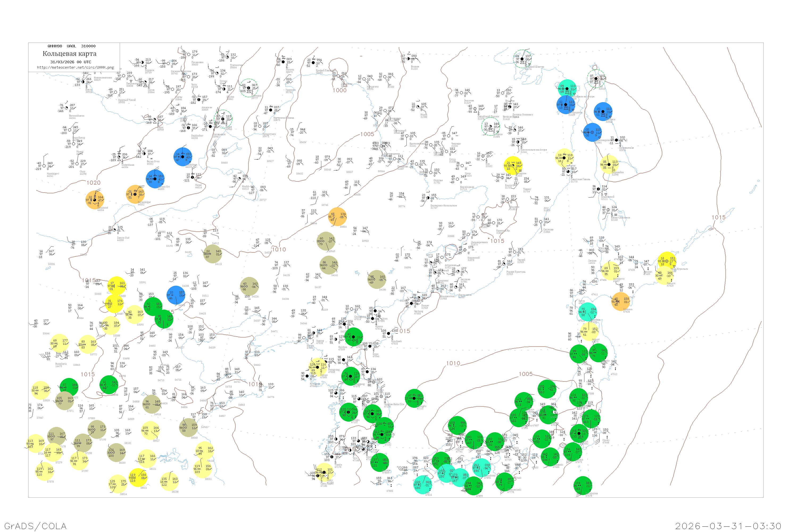Click the dashed green circle at Оха
This screenshot has width=798, height=532.
pyautogui.click(x=596, y=79)
